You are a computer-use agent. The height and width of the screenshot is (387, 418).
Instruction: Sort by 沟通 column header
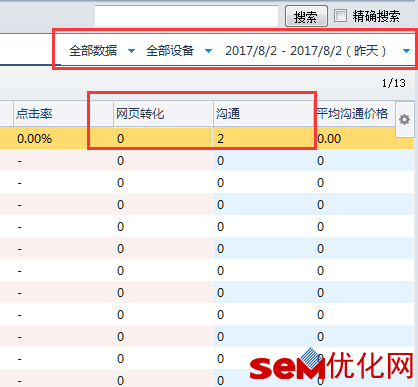point(263,114)
